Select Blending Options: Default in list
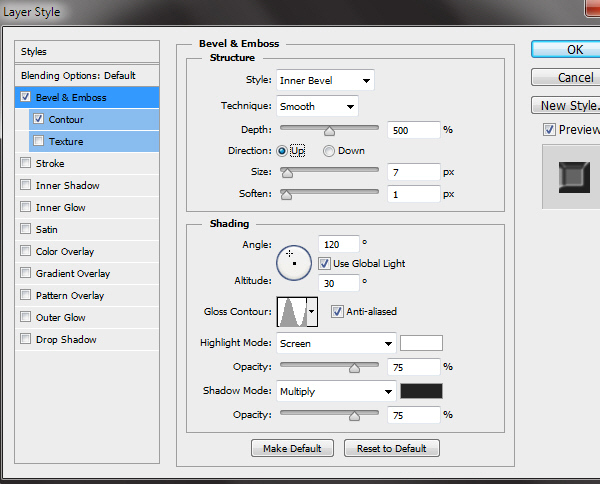Viewport: 600px width, 484px height. (78, 75)
